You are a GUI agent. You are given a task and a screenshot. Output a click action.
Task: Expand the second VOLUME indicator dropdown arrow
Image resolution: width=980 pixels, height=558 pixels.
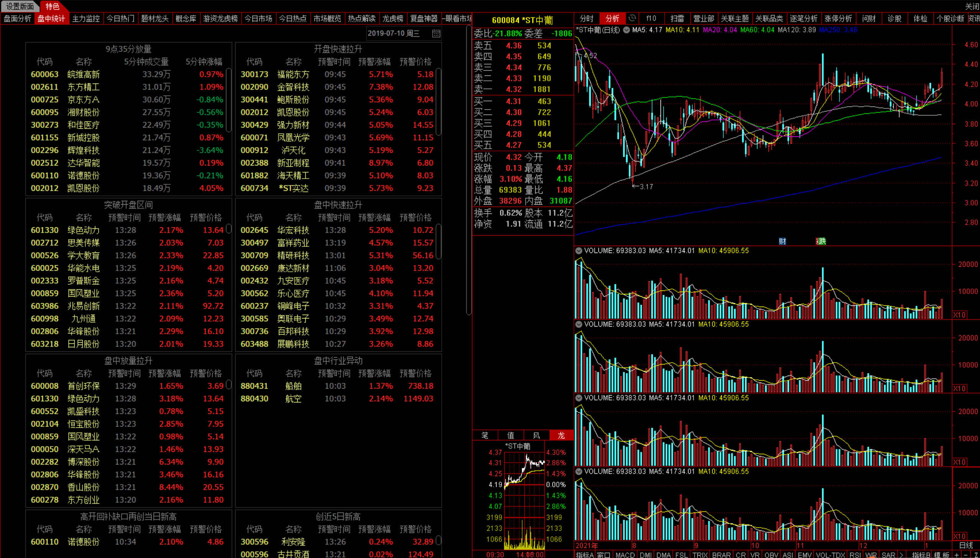click(578, 324)
